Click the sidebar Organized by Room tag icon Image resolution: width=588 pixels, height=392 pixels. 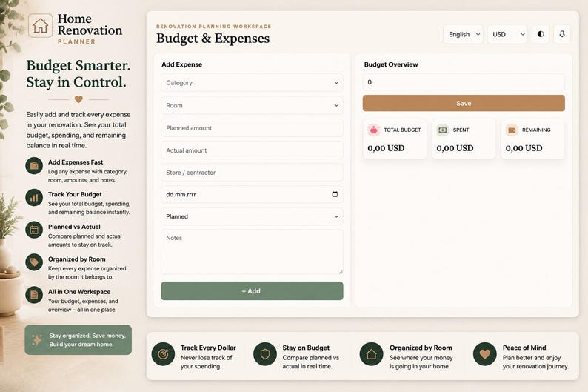(34, 262)
